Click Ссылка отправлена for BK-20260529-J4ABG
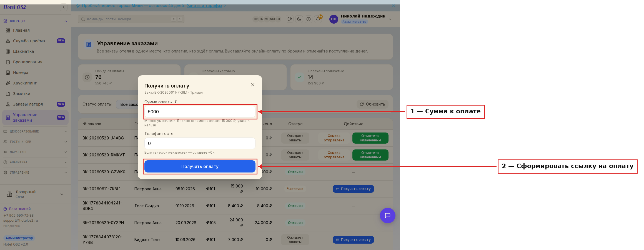Image resolution: width=644 pixels, height=250 pixels. pos(334,138)
